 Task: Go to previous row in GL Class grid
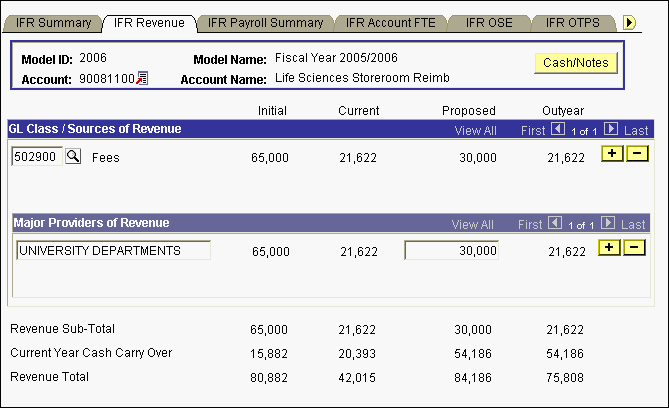coord(557,130)
